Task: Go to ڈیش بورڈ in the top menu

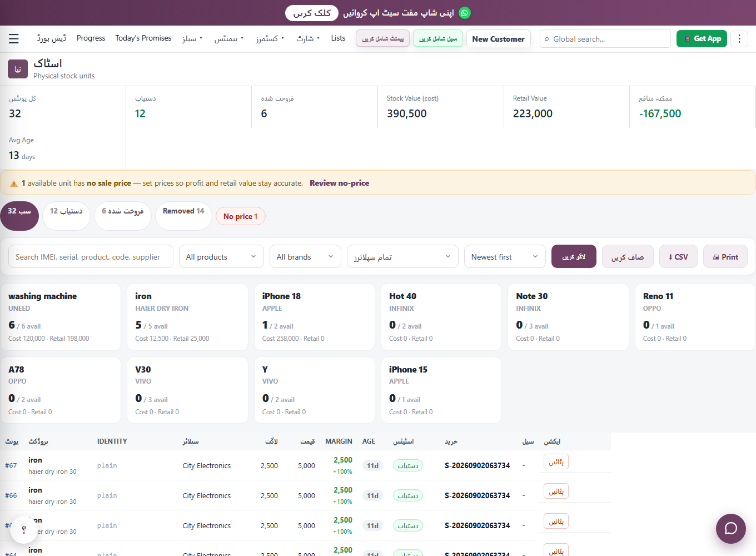Action: (x=52, y=38)
